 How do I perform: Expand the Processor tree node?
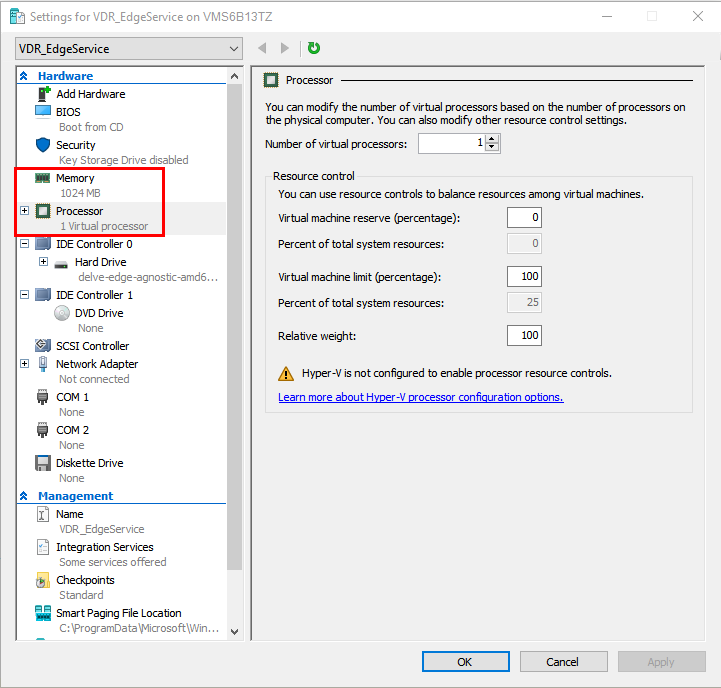click(25, 211)
